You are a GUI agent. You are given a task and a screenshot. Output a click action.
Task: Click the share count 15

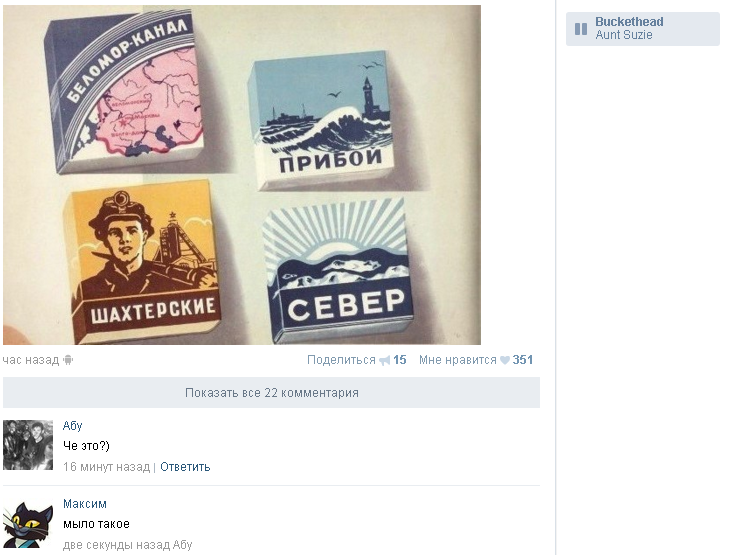(x=400, y=360)
